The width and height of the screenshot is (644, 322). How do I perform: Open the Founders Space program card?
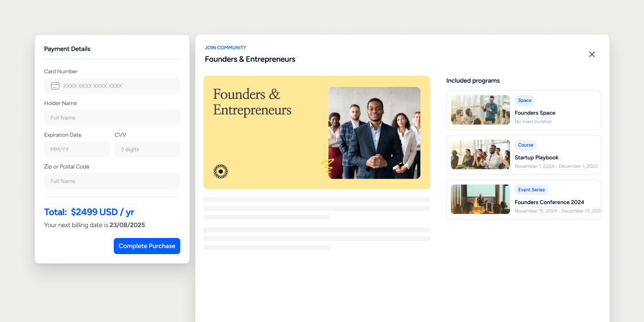[524, 110]
